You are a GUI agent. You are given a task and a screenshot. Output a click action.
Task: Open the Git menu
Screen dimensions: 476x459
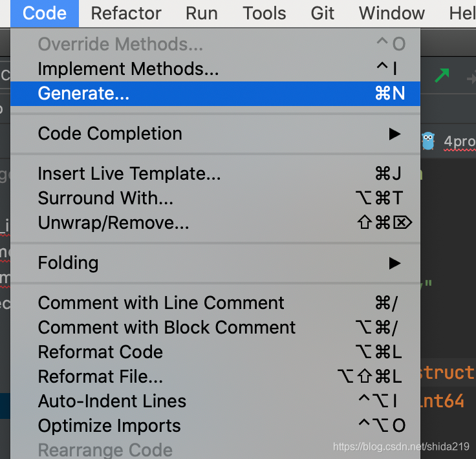coord(322,13)
